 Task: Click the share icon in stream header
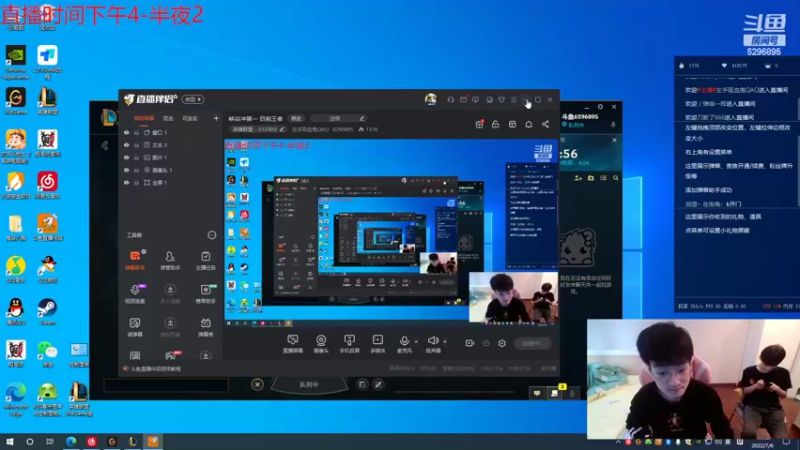coord(545,124)
